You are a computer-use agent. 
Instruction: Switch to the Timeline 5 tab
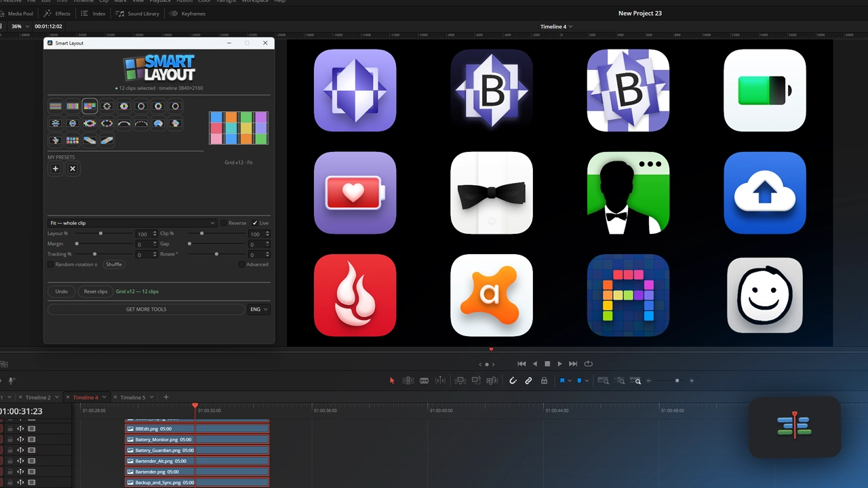tap(133, 397)
